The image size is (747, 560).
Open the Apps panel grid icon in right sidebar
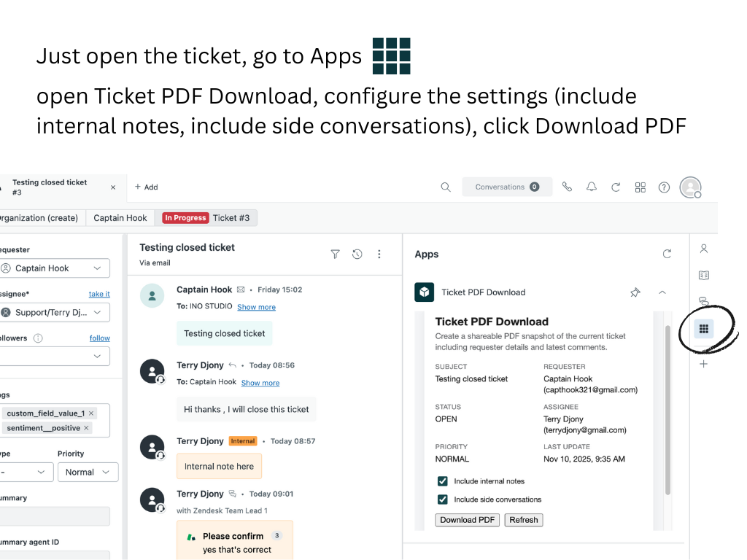[703, 329]
